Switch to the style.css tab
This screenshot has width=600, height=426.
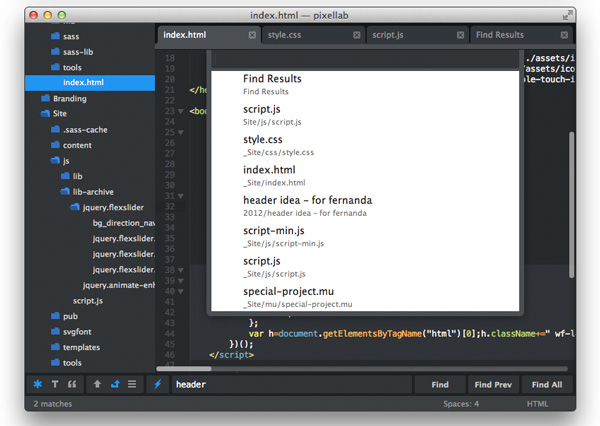tap(312, 35)
